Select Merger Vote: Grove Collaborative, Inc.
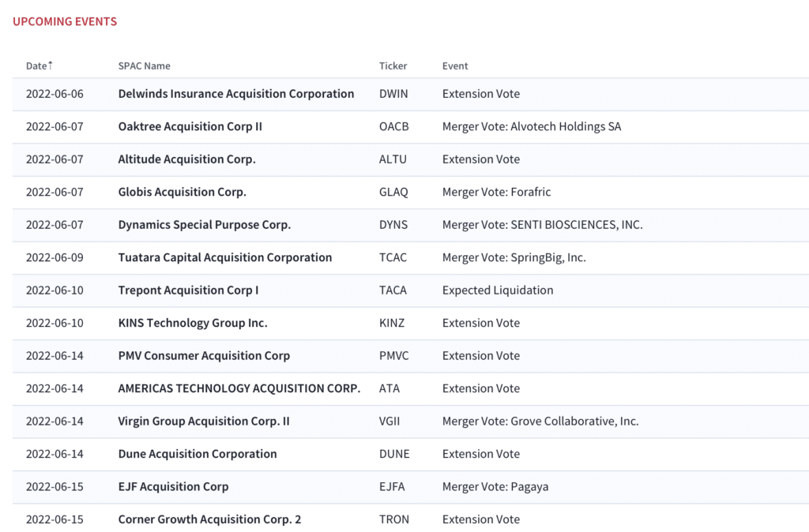The height and width of the screenshot is (532, 809). pyautogui.click(x=540, y=421)
